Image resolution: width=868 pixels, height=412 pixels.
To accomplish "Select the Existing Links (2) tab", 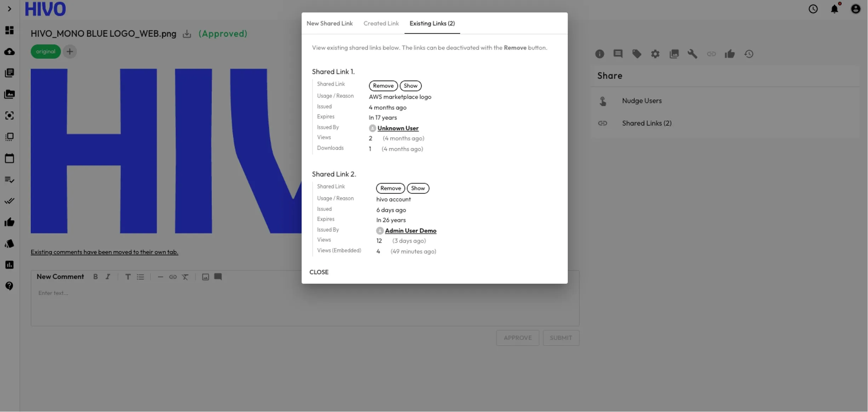I will (432, 23).
